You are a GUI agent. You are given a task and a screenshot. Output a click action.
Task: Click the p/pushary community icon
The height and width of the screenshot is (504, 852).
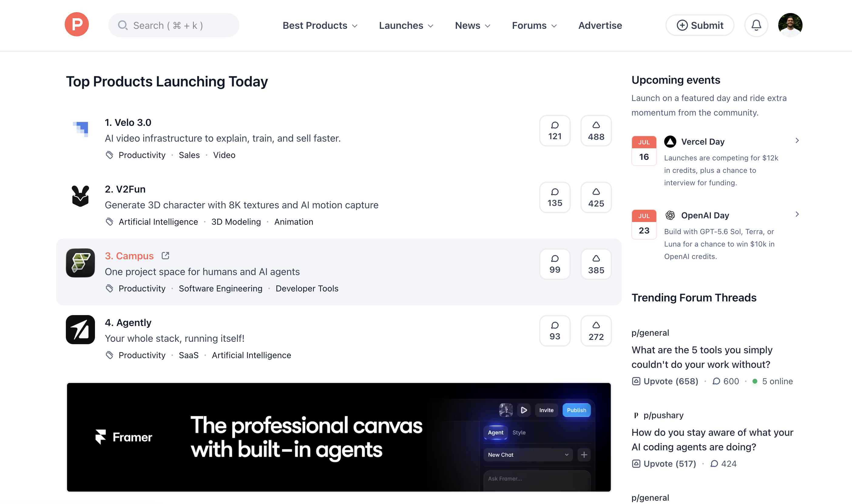click(x=636, y=415)
